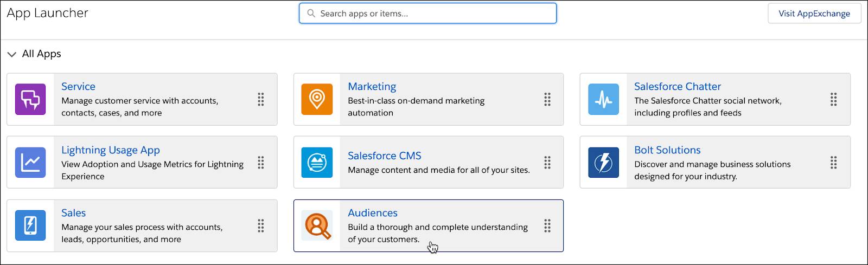Image resolution: width=868 pixels, height=265 pixels.
Task: Open the purple Service app icon
Action: point(30,99)
